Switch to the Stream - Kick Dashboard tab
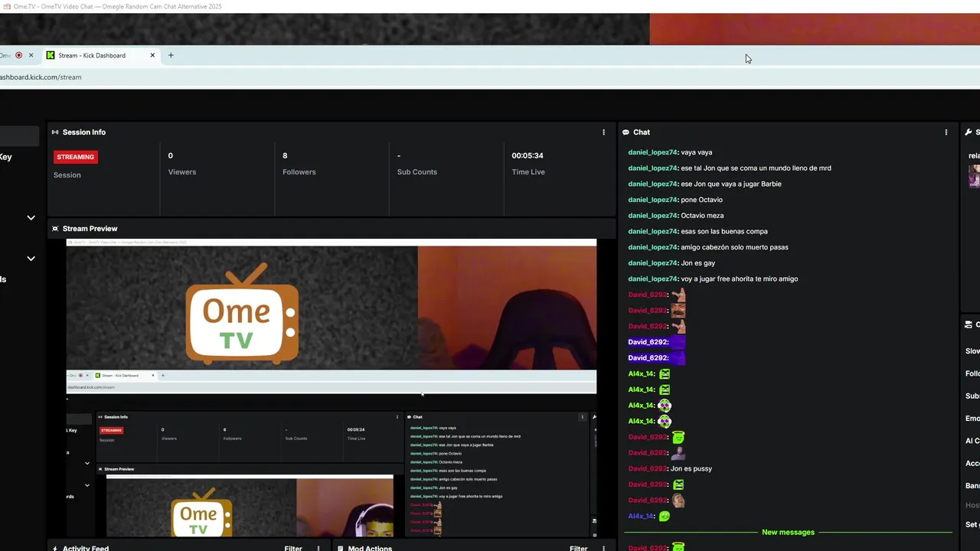The height and width of the screenshot is (551, 980). pos(101,55)
